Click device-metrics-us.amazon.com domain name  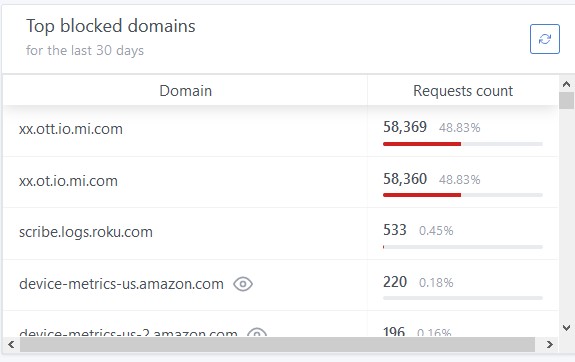click(x=121, y=284)
